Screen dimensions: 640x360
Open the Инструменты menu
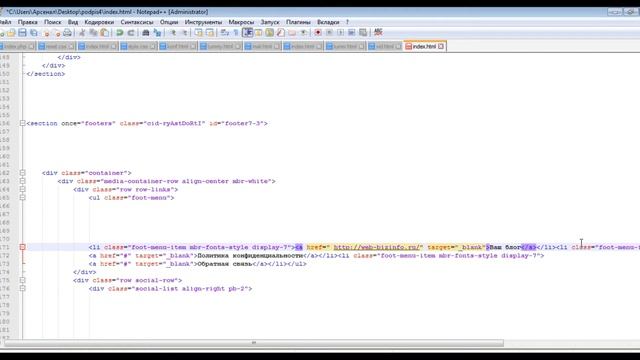203,22
